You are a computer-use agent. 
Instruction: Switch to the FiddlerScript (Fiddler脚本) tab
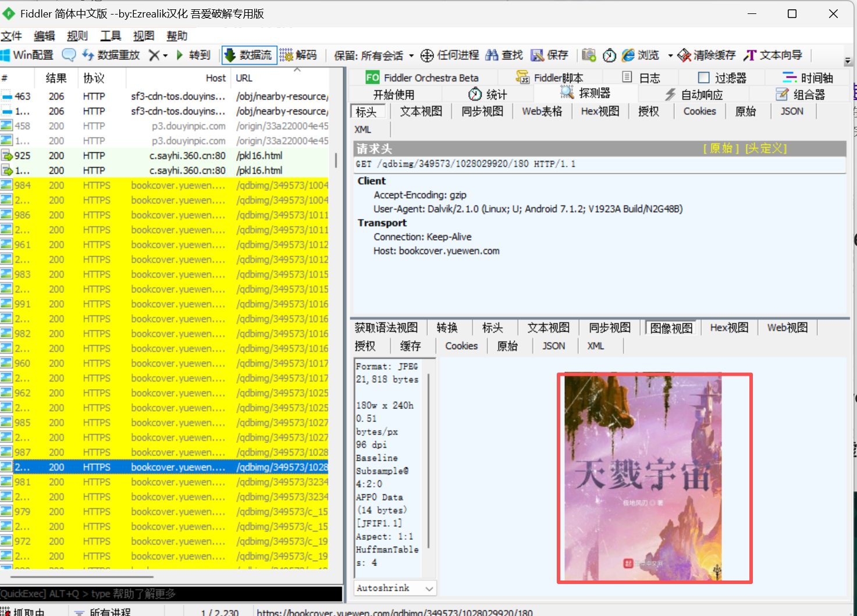(550, 77)
